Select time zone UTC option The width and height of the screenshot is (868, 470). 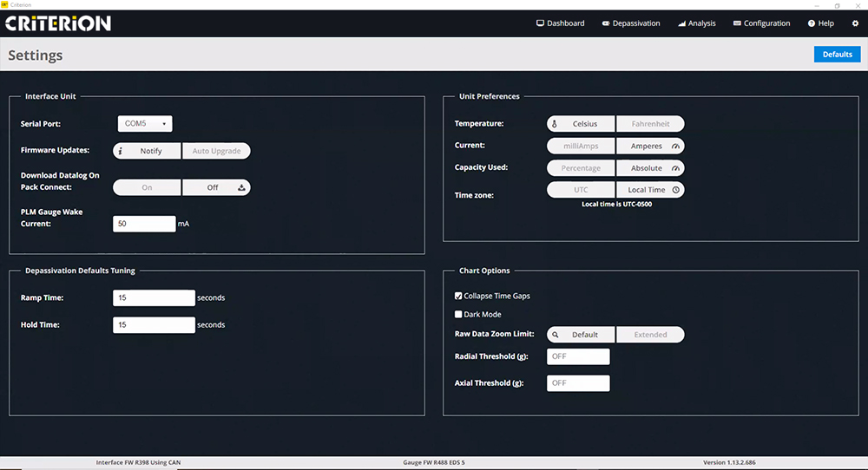tap(581, 190)
